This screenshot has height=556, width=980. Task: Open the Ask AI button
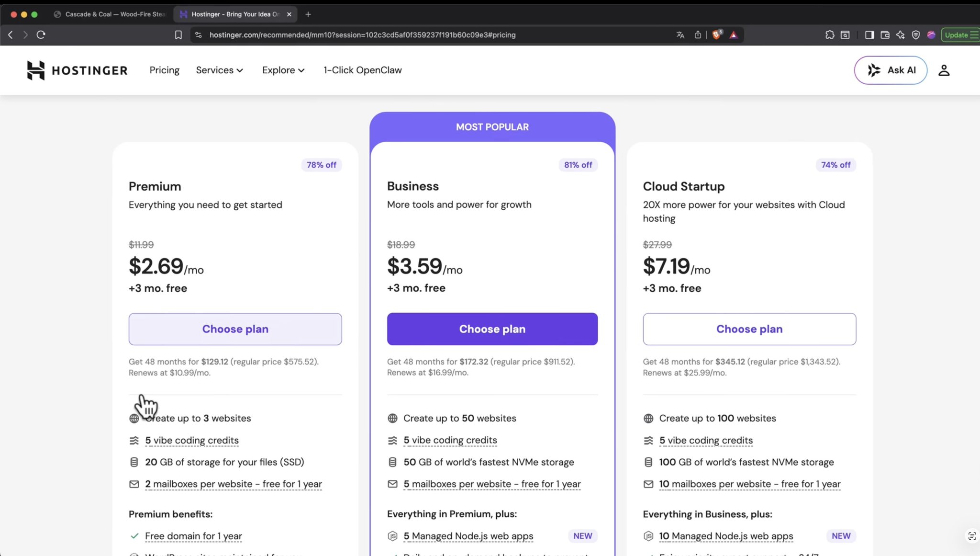click(891, 70)
